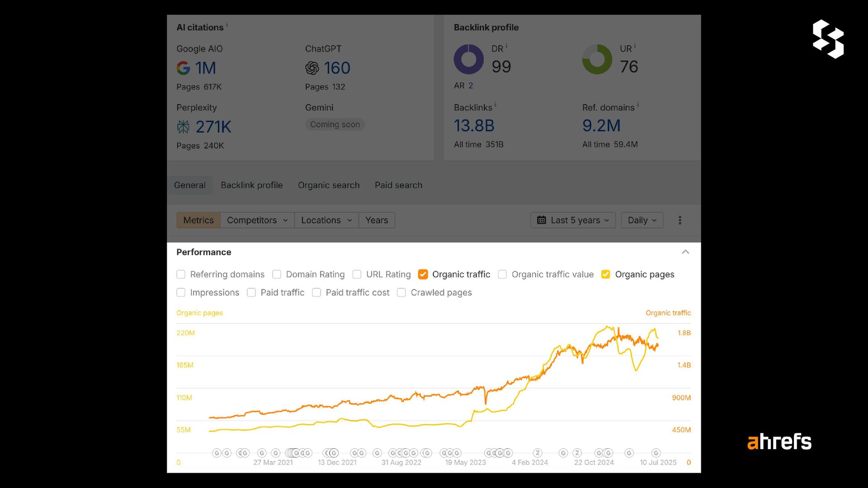Click the 1.8B y-axis label
Image resolution: width=868 pixels, height=488 pixels.
coord(684,333)
